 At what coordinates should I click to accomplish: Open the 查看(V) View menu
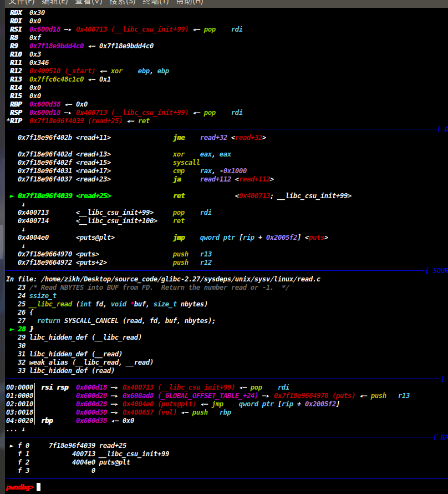tap(89, 2)
